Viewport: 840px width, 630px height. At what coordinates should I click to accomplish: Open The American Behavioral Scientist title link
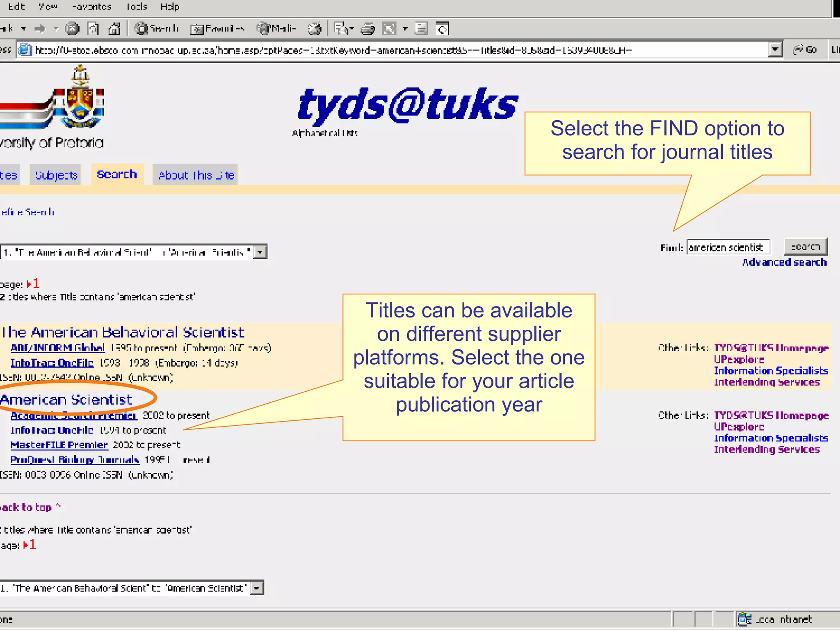click(123, 332)
